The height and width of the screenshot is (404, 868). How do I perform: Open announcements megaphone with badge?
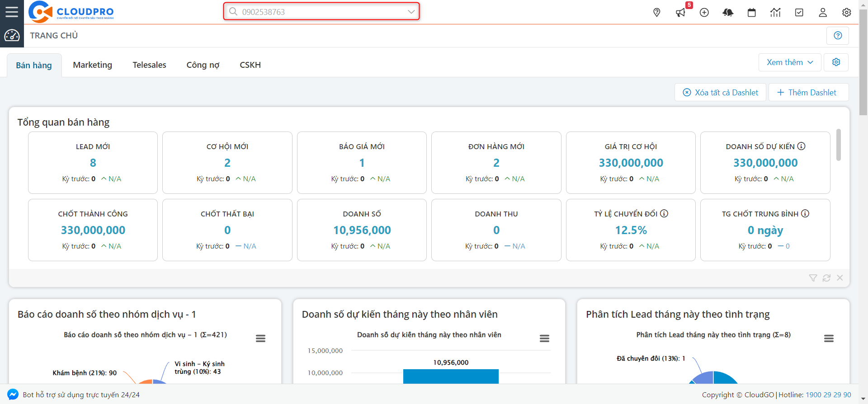point(681,12)
